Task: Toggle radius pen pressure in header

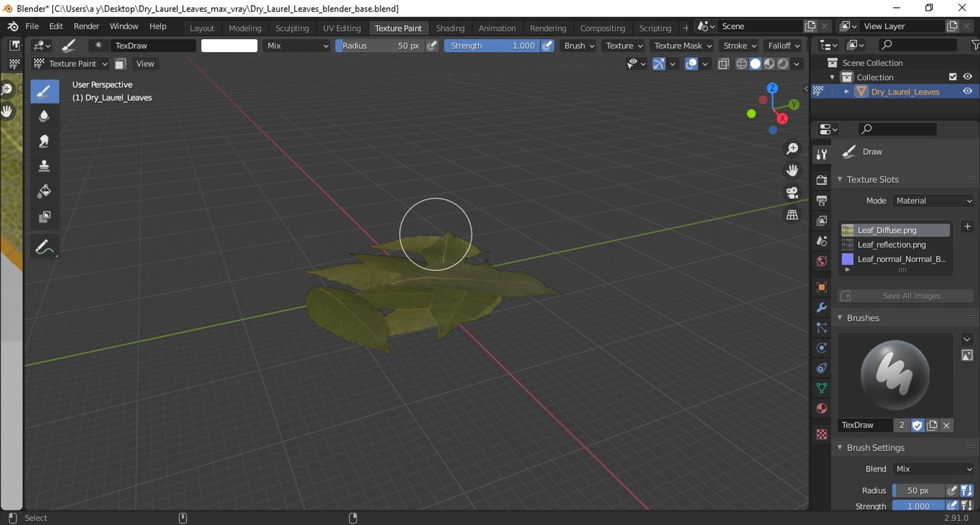Action: point(432,45)
